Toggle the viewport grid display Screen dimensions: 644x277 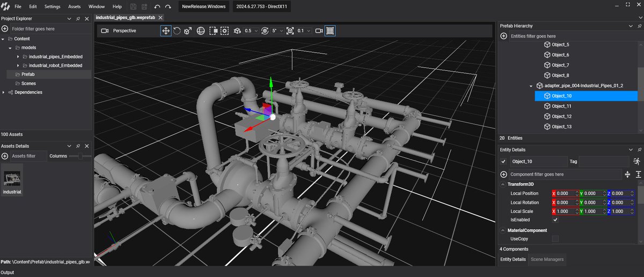(x=330, y=31)
